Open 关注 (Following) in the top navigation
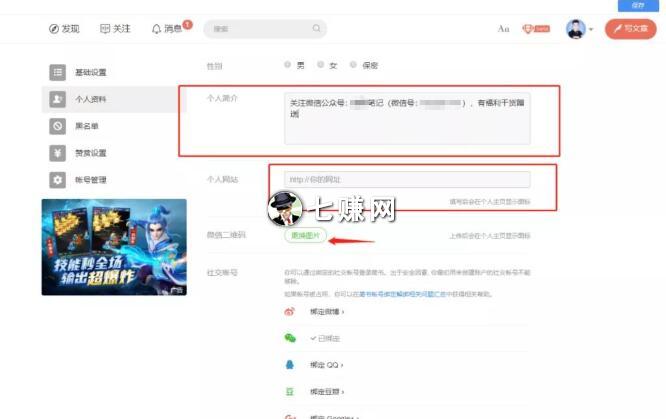 pyautogui.click(x=115, y=29)
